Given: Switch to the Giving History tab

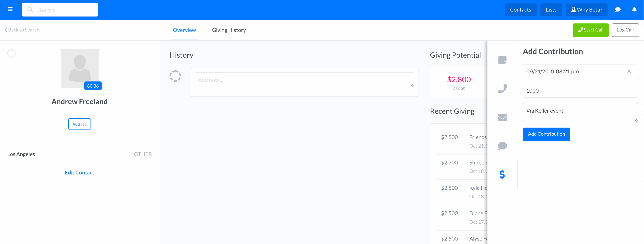Looking at the screenshot, I should (x=229, y=30).
